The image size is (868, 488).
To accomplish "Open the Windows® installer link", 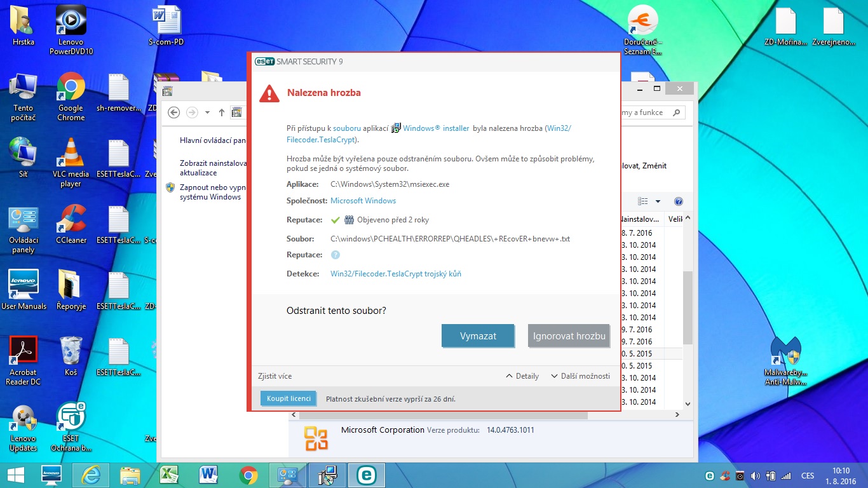I will click(436, 128).
